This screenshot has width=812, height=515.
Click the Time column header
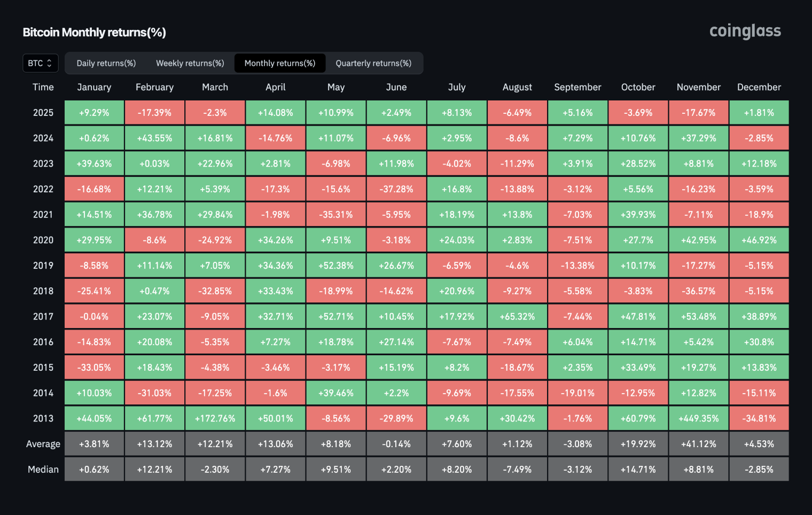[43, 87]
